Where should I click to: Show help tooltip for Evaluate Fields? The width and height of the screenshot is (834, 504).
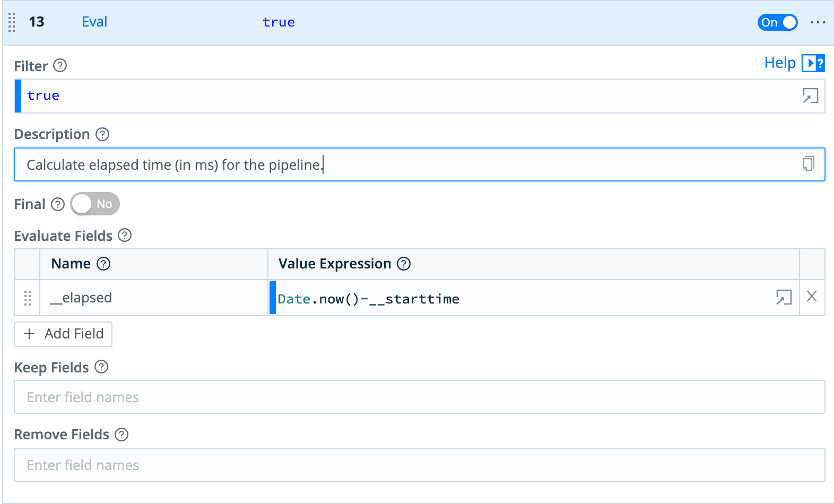[125, 235]
